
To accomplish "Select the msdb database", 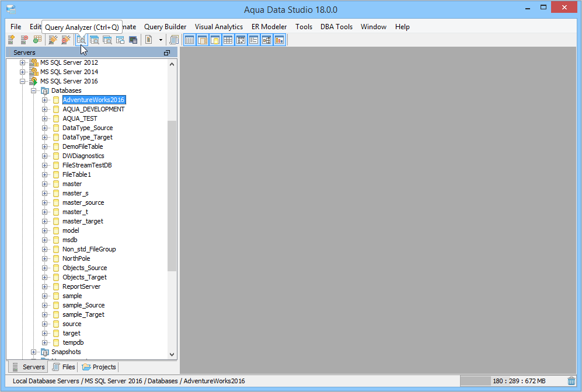I will point(70,240).
